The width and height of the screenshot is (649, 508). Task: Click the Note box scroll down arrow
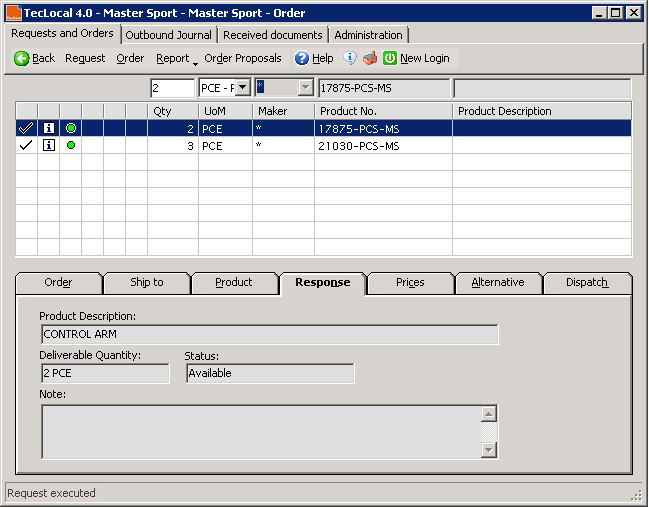coord(488,450)
